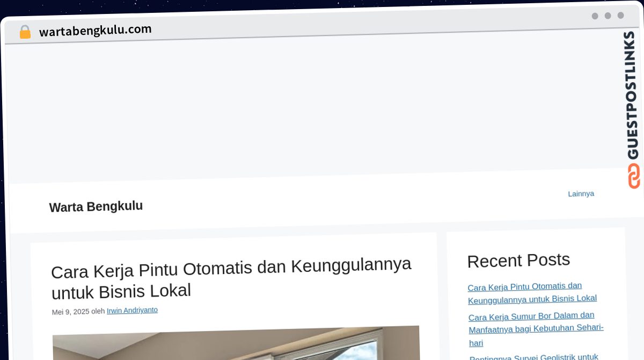This screenshot has width=644, height=360.
Task: Click the Recent Posts heading
Action: point(518,261)
